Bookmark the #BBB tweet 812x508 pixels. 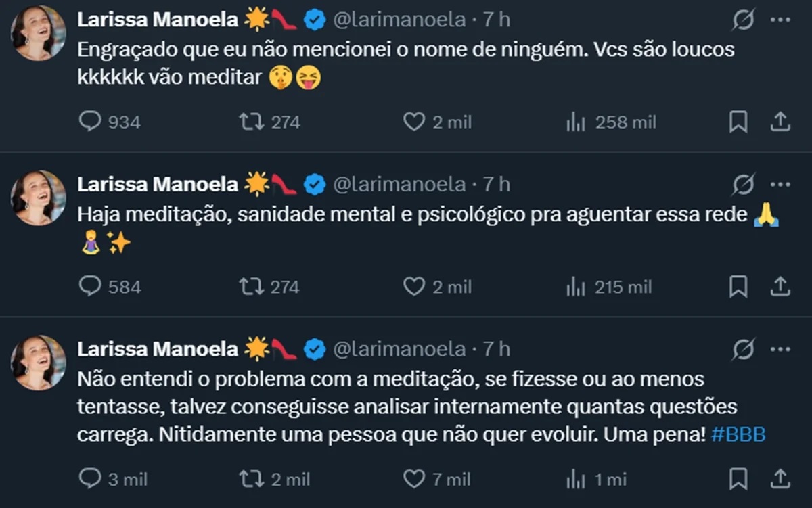point(738,479)
